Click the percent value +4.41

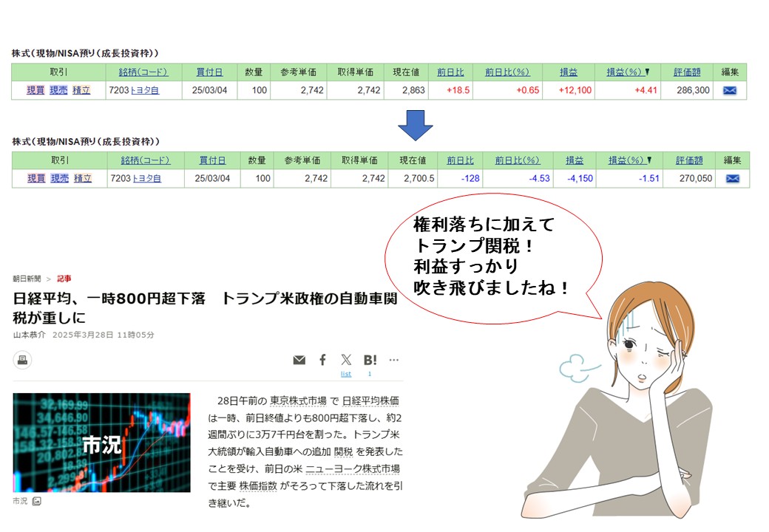646,90
